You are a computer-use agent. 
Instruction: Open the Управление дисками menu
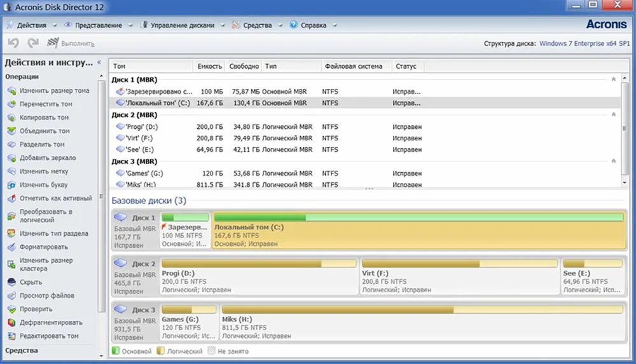click(183, 25)
